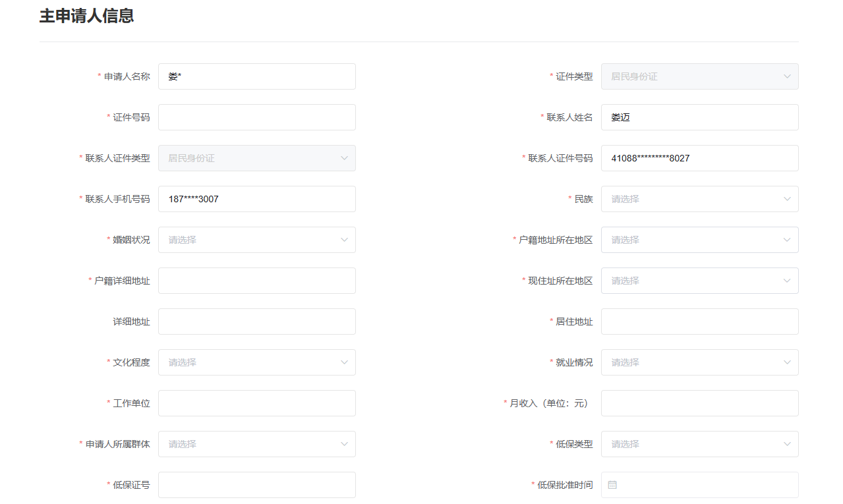Click the chevron arrow of 现住址所在地区 select

(x=787, y=281)
